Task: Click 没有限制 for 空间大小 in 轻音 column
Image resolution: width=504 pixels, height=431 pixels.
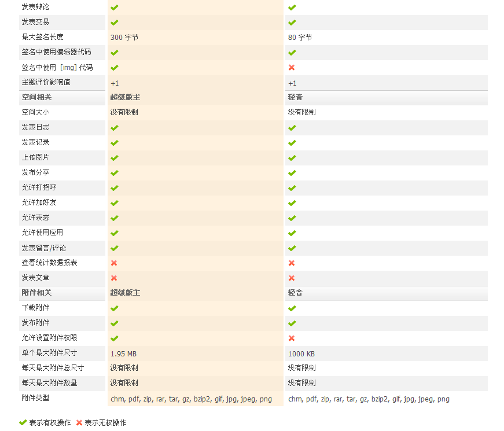Action: (302, 112)
